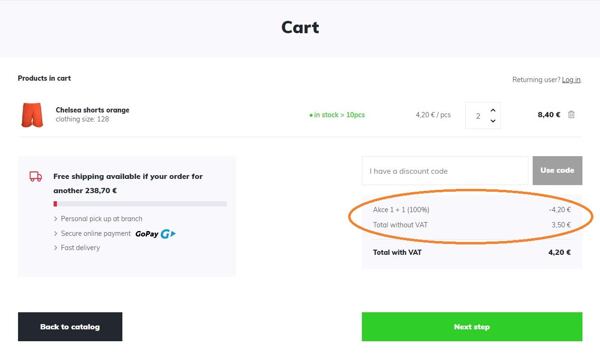Click the trash icon to remove Chelsea shorts
The image size is (600, 364).
571,114
